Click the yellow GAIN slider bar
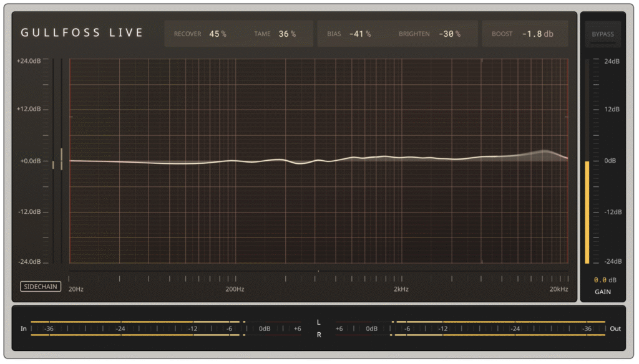This screenshot has width=639, height=364. pyautogui.click(x=587, y=212)
